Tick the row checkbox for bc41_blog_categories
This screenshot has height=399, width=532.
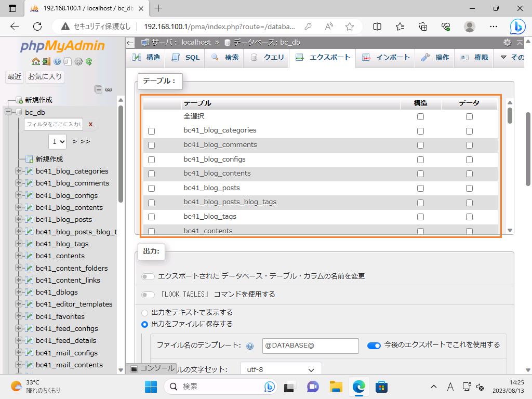pyautogui.click(x=152, y=131)
